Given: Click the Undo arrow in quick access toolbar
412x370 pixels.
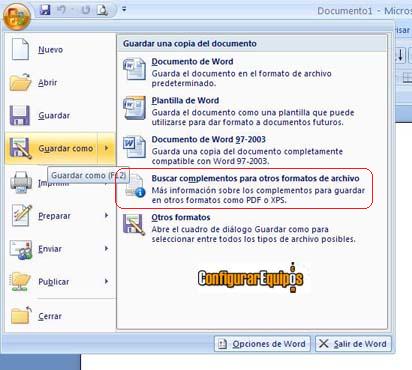Looking at the screenshot, I should tap(61, 10).
